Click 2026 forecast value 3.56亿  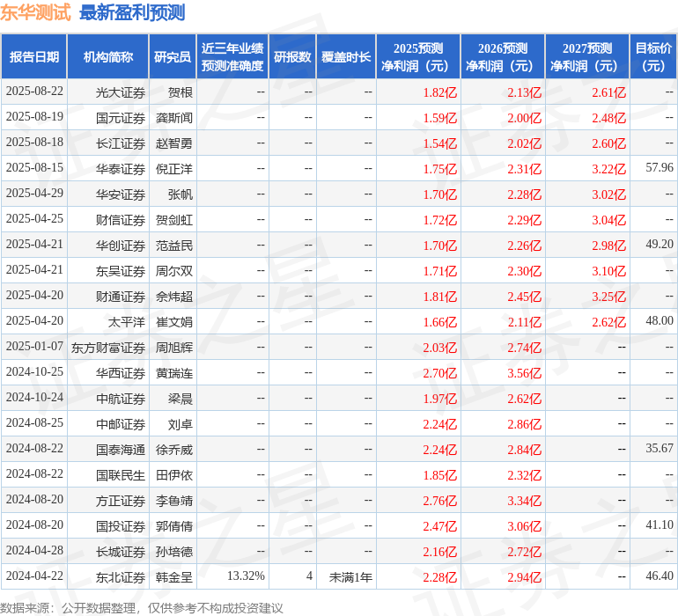point(525,373)
